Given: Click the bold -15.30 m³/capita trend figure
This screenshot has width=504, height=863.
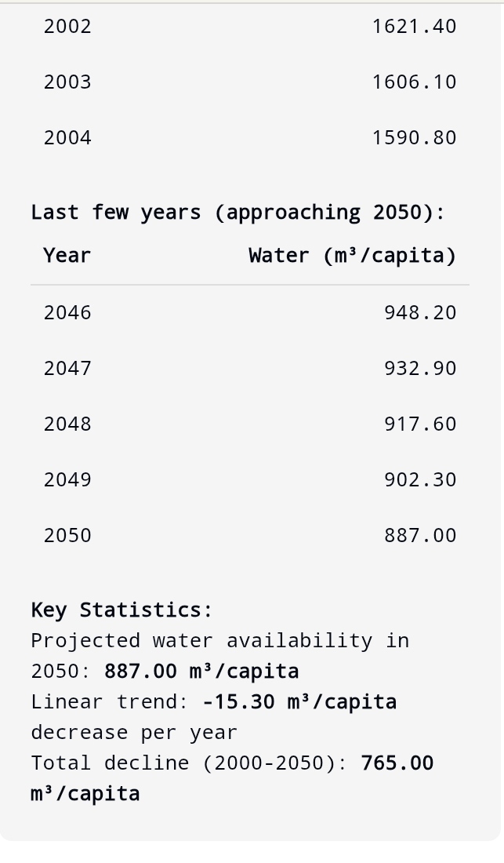Looking at the screenshot, I should click(x=299, y=701).
